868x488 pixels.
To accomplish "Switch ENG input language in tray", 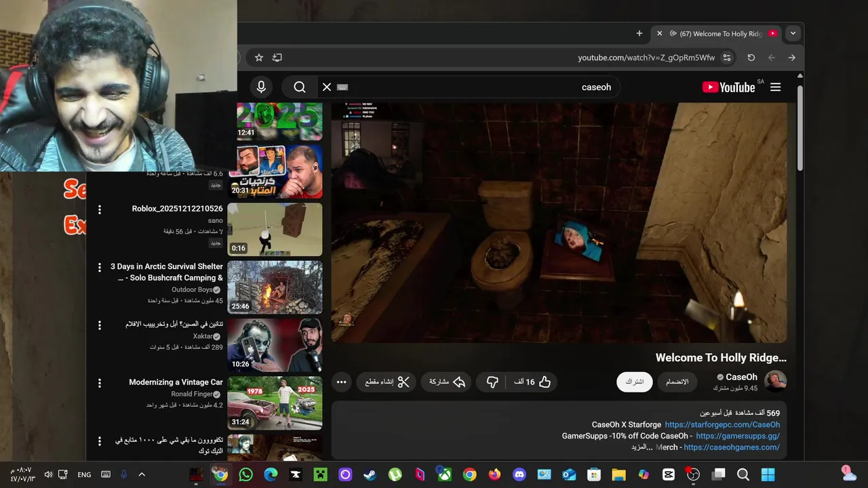I will pyautogui.click(x=84, y=474).
